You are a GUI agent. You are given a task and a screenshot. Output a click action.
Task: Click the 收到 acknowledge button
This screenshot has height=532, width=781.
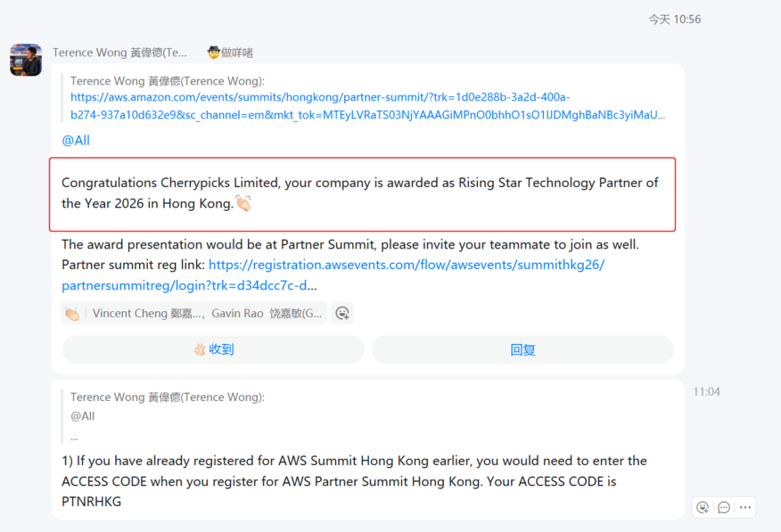click(x=214, y=349)
